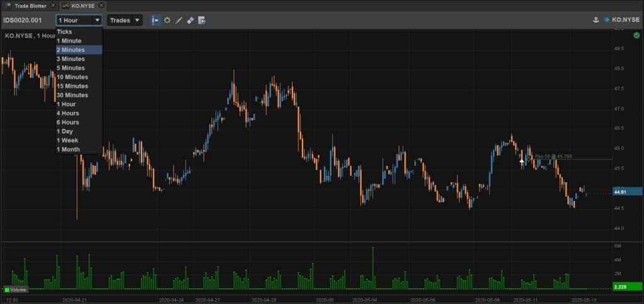644x304 pixels.
Task: Click the chart scroll-to-latest bar icon
Action: point(155,20)
